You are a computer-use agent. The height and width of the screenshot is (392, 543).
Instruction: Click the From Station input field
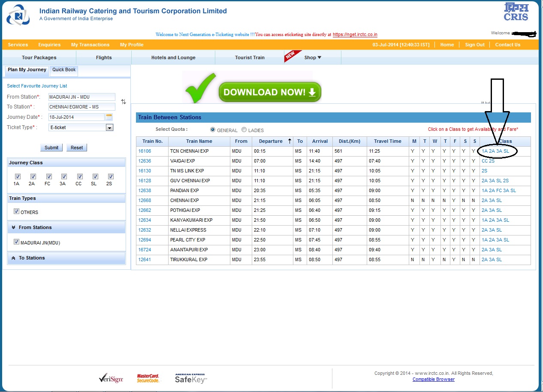pos(82,97)
